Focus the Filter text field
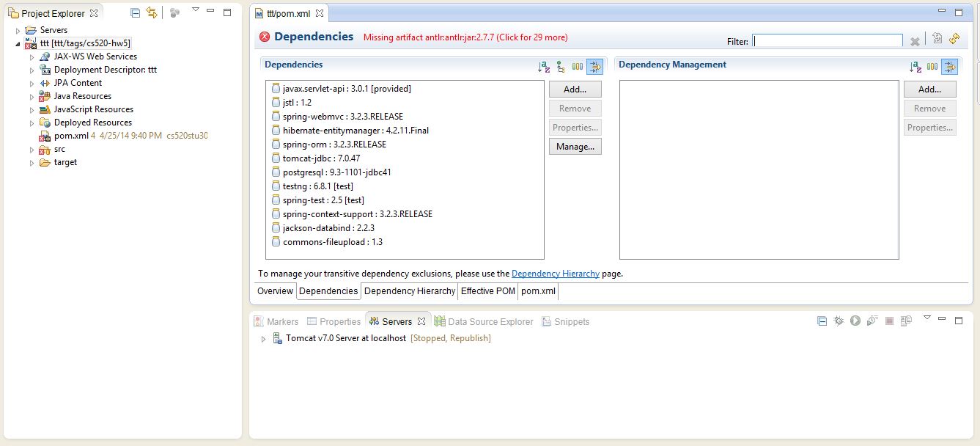 828,41
